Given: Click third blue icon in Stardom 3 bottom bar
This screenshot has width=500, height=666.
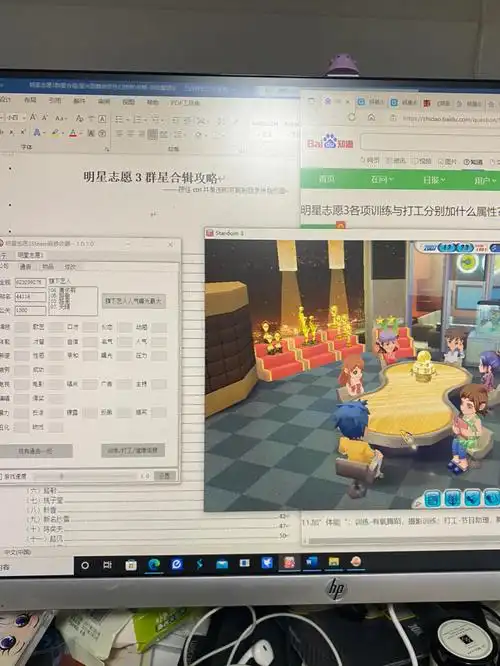Looking at the screenshot, I should [x=472, y=498].
